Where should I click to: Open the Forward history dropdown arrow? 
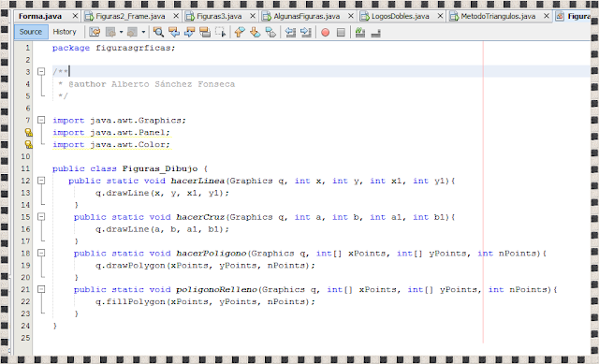[143, 32]
